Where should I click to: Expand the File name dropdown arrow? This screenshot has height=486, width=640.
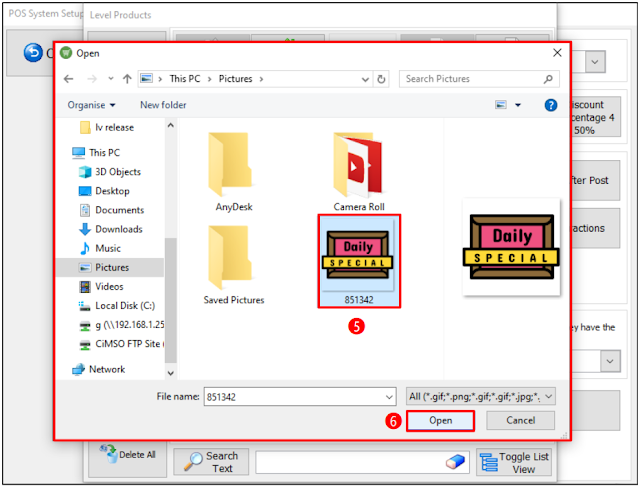pos(389,397)
